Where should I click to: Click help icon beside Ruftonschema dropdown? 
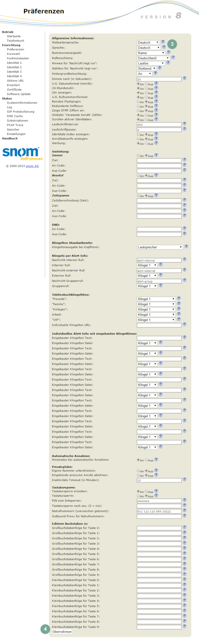(173, 58)
